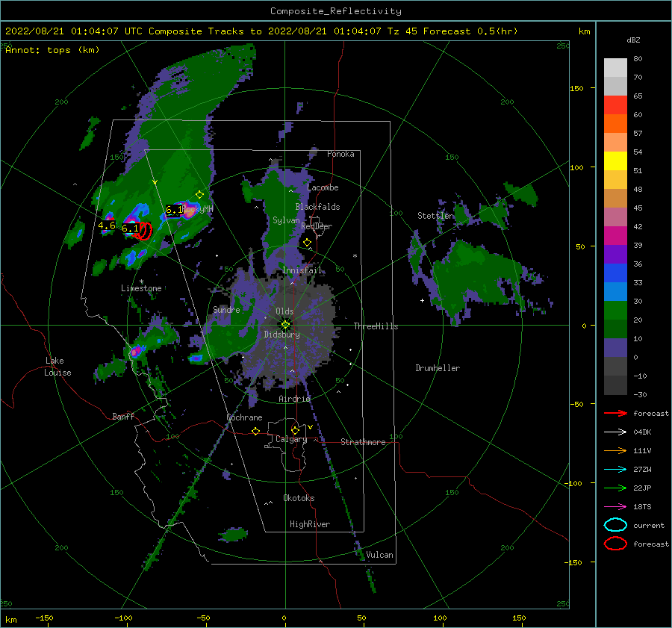This screenshot has width=672, height=628.
Task: Click the Lake Louise label
Action: (57, 367)
